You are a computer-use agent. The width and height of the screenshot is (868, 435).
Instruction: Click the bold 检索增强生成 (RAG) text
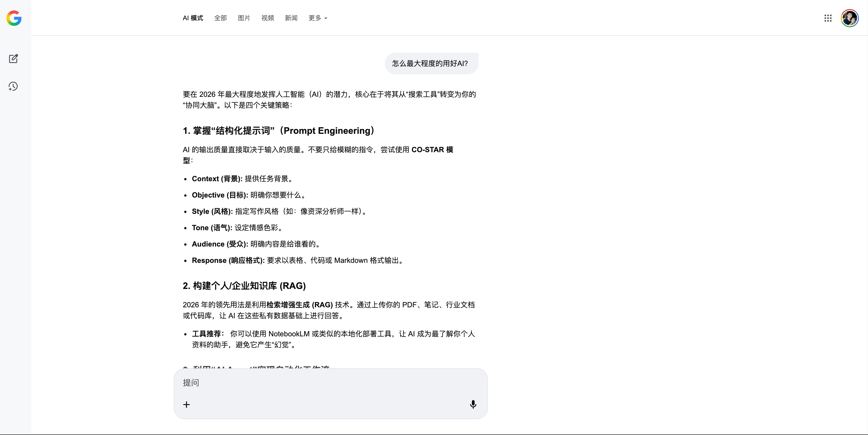point(299,305)
